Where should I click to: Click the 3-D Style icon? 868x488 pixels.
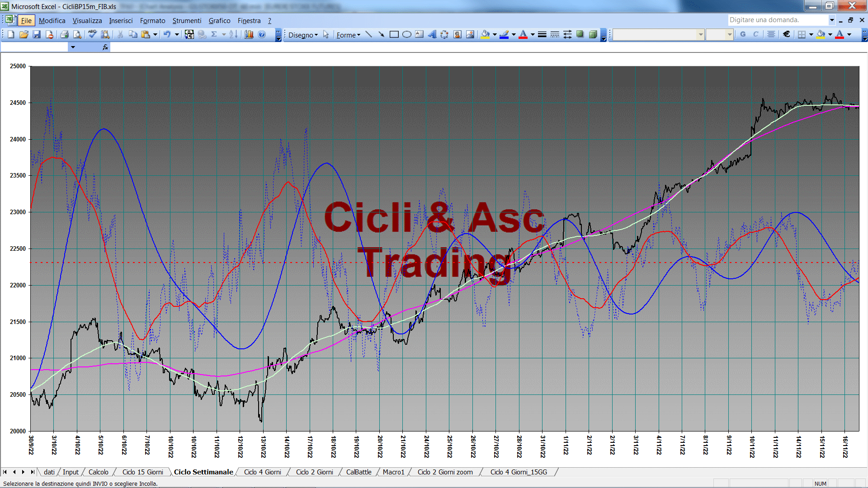(x=593, y=34)
